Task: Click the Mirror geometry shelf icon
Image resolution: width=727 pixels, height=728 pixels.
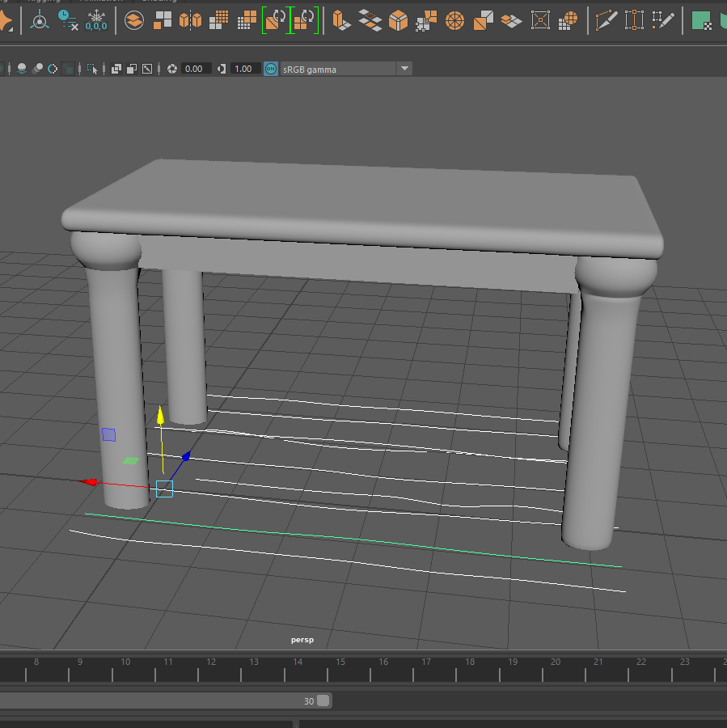Action: pyautogui.click(x=190, y=20)
